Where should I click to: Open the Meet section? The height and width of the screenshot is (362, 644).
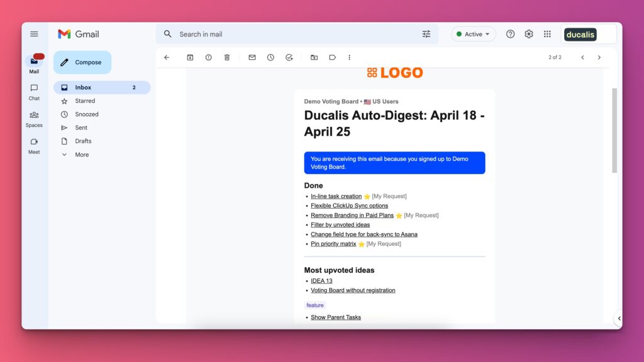tap(34, 146)
